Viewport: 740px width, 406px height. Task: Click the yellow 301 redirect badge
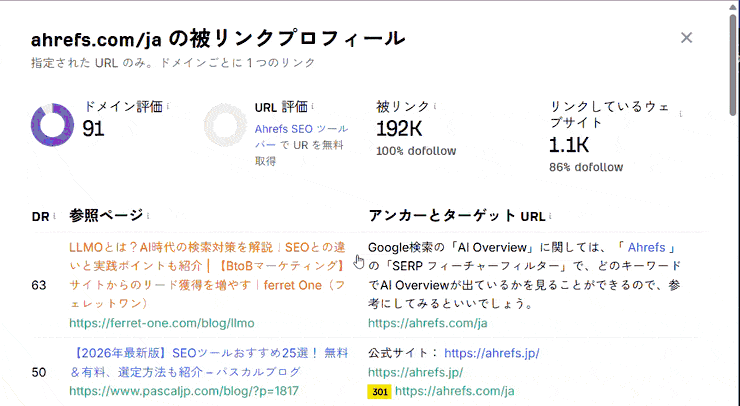(x=380, y=391)
